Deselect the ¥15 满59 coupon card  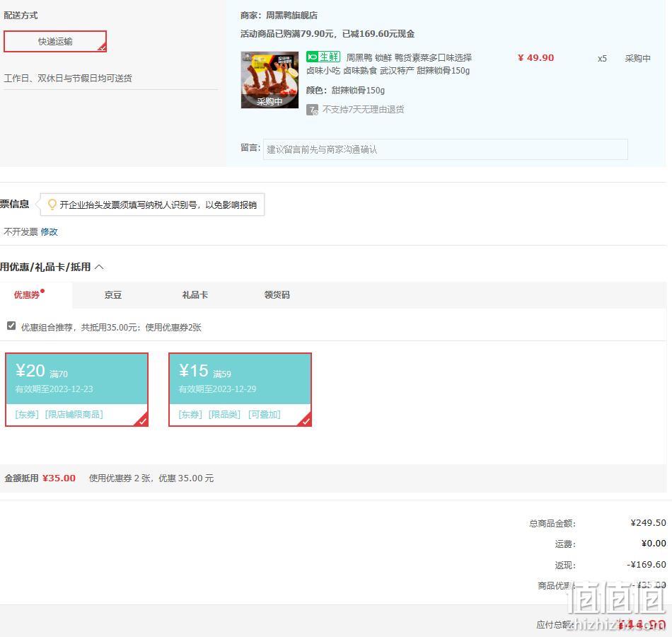click(240, 389)
